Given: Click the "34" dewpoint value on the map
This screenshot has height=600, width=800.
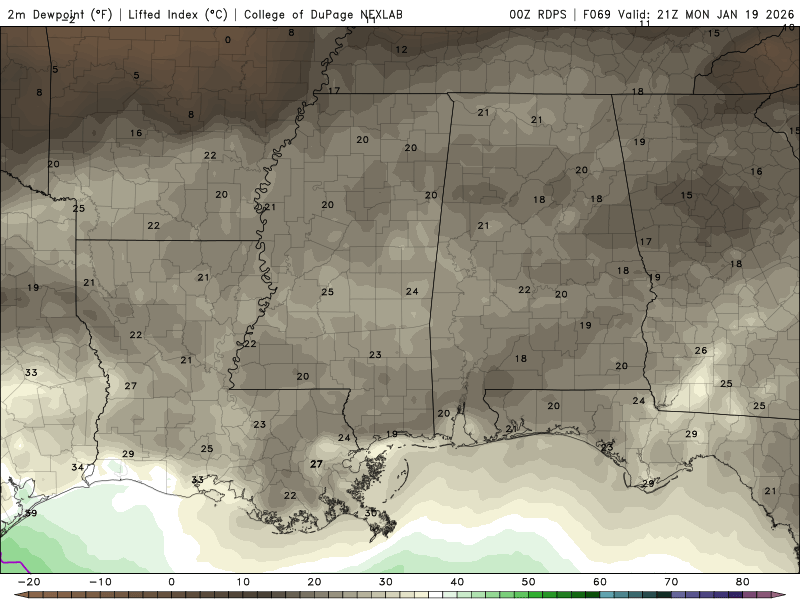Looking at the screenshot, I should (x=77, y=467).
